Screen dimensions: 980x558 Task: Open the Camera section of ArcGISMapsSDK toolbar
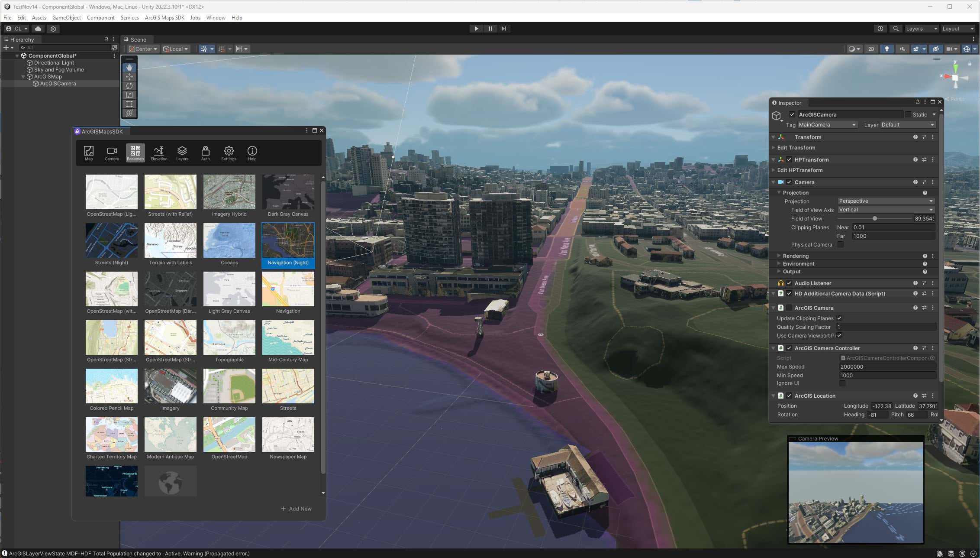click(112, 152)
